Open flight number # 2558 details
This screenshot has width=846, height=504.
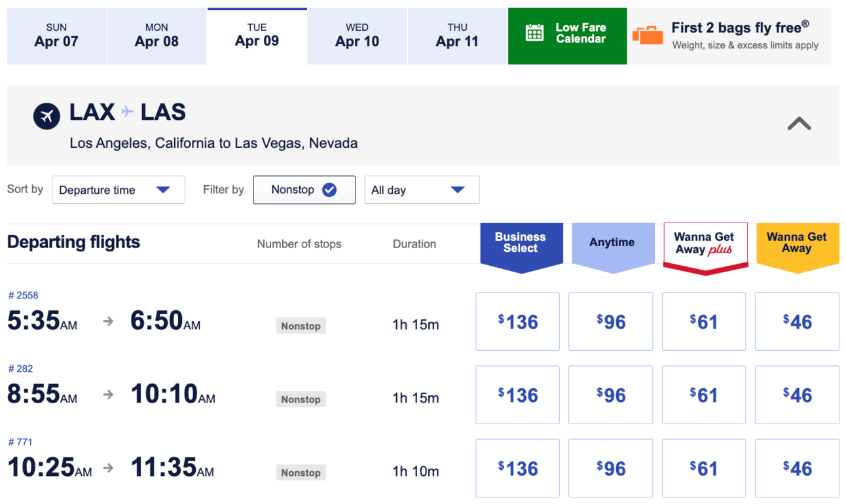pyautogui.click(x=23, y=295)
